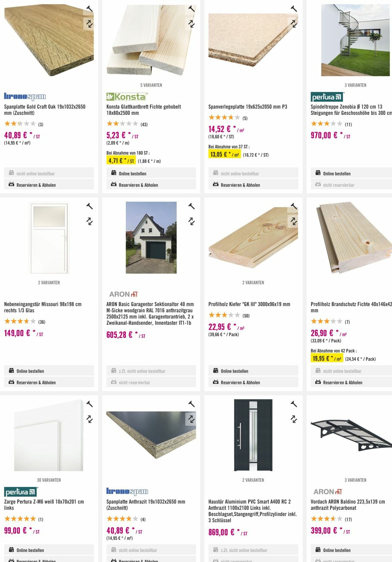
Task: Click the compare icon on the Haustür Aluminium card
Action: [x=294, y=420]
